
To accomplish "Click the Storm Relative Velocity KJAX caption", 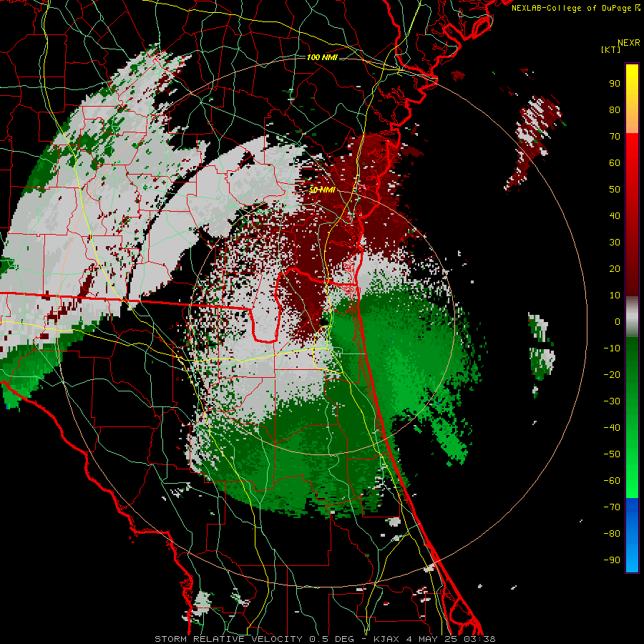I will pyautogui.click(x=325, y=639).
